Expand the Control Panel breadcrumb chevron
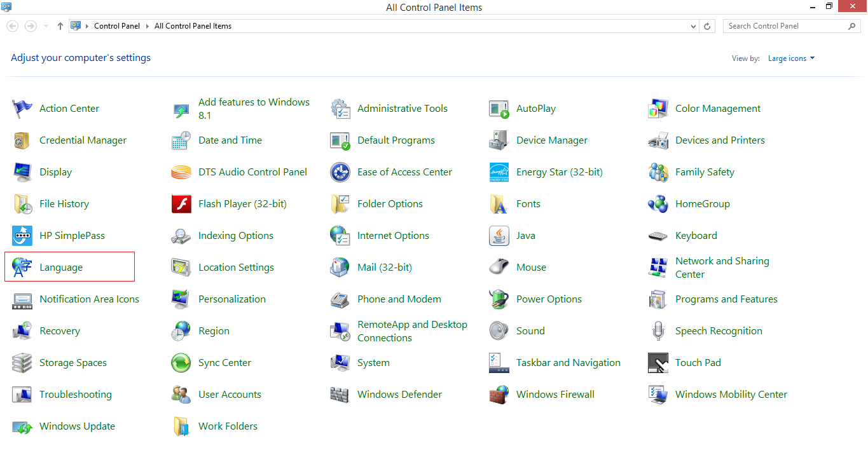The height and width of the screenshot is (469, 868). (148, 27)
